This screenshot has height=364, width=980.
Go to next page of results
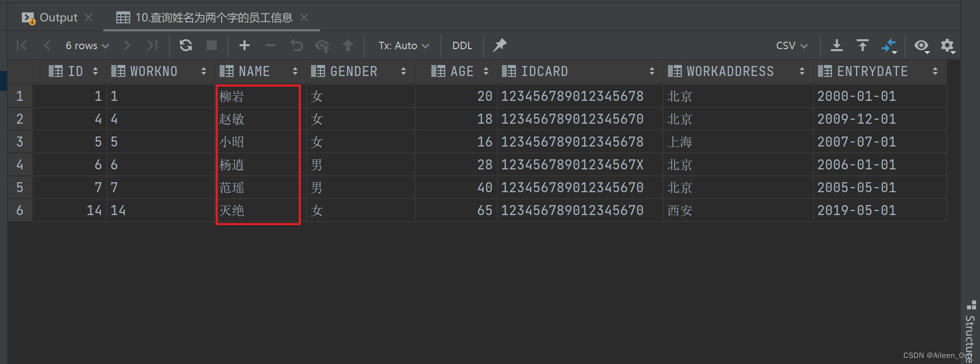click(127, 45)
